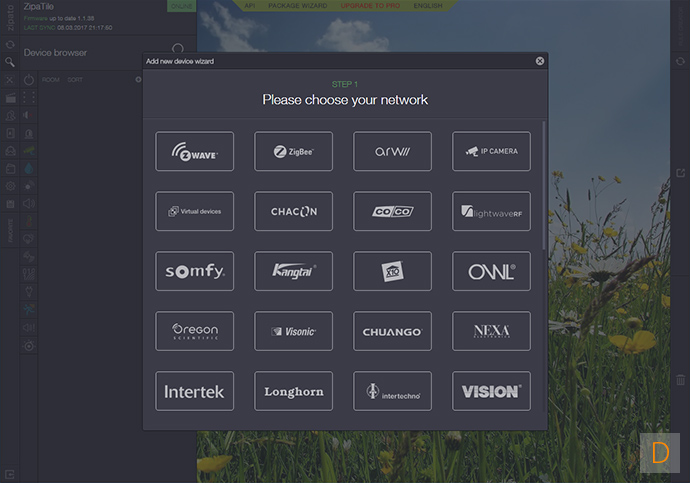Open the search magnifier icon in sidebar
The height and width of the screenshot is (483, 690).
[x=10, y=62]
